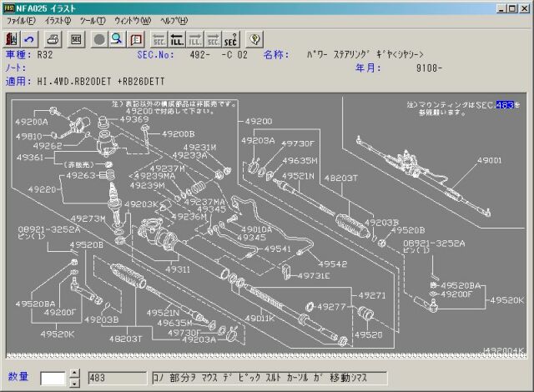Select part number 49273M in diagram
This screenshot has height=392, width=534.
click(x=88, y=219)
